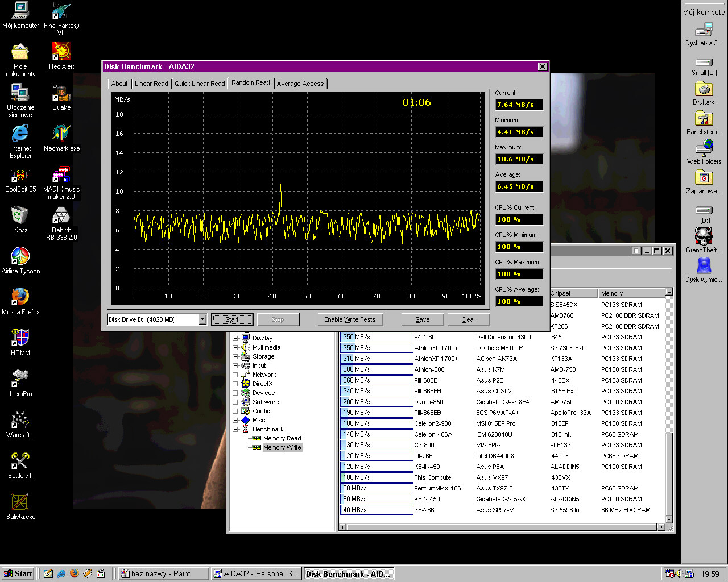Screen dimensions: 728x582
Task: Select the Config item in AIDA32 tree
Action: coord(262,411)
